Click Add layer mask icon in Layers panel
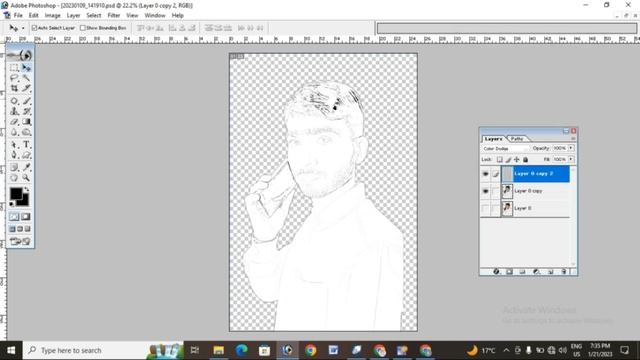 pos(509,271)
